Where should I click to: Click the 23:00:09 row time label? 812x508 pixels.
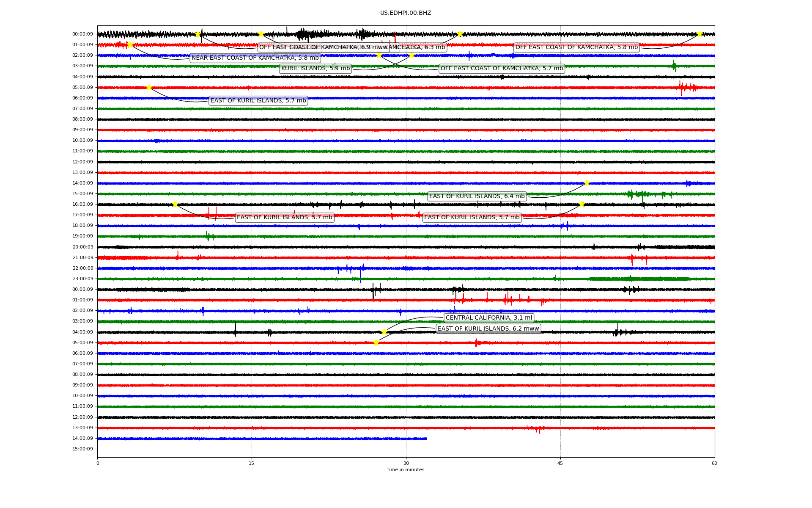[x=82, y=279]
